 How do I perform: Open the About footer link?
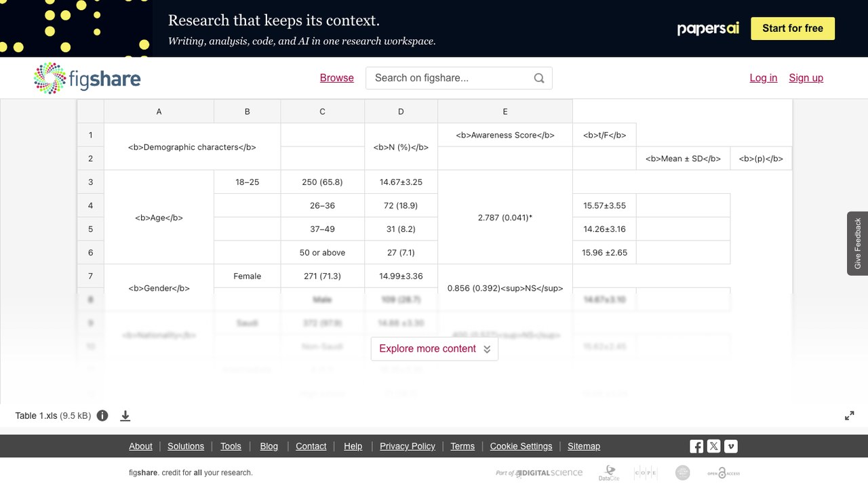click(x=141, y=446)
